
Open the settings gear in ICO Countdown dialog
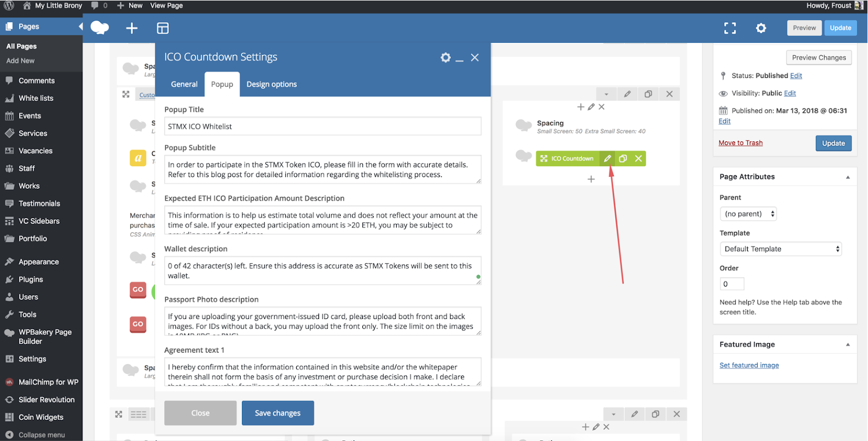[445, 57]
